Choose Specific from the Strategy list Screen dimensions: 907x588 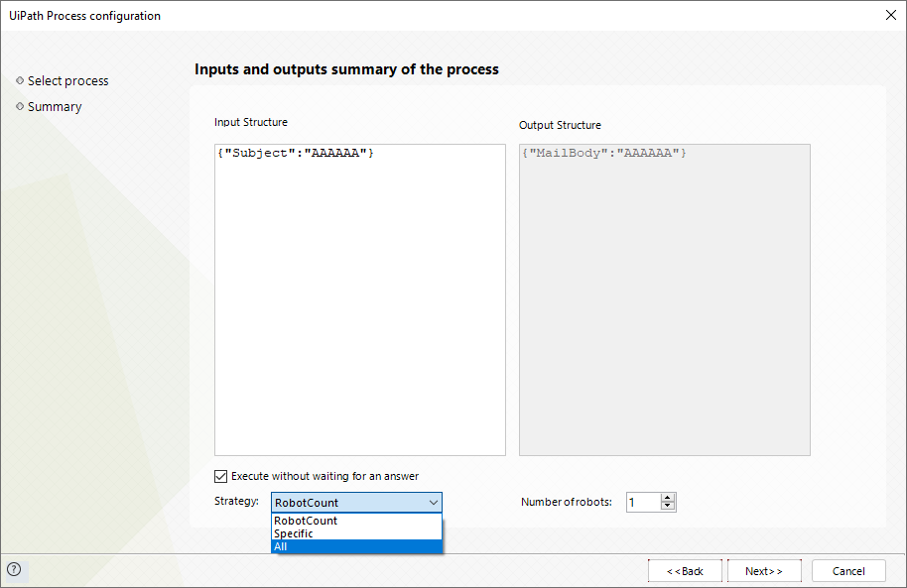pyautogui.click(x=356, y=533)
